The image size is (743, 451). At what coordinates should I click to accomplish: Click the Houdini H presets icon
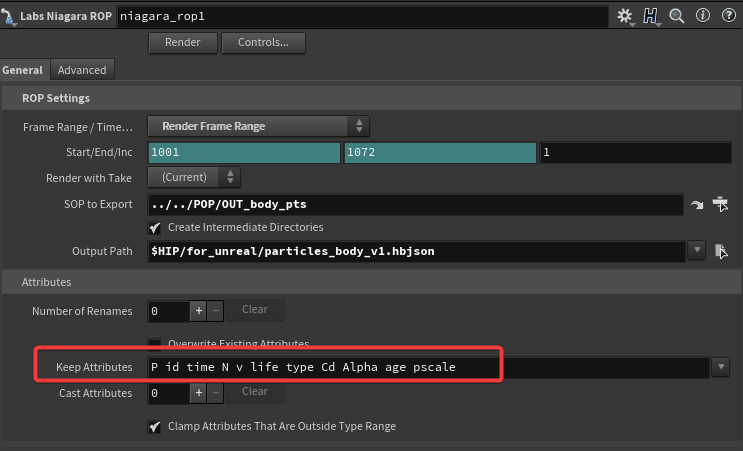[x=650, y=16]
